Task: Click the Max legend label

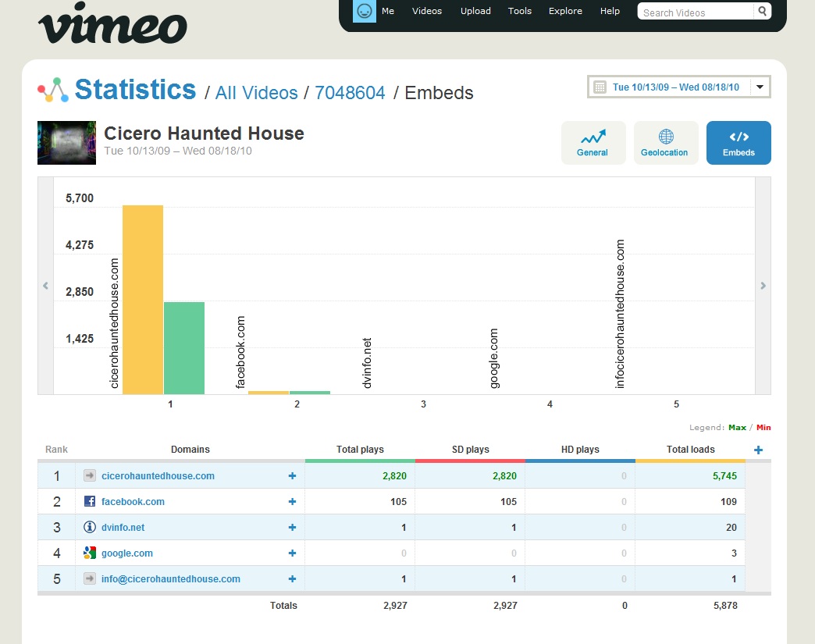Action: (x=737, y=427)
